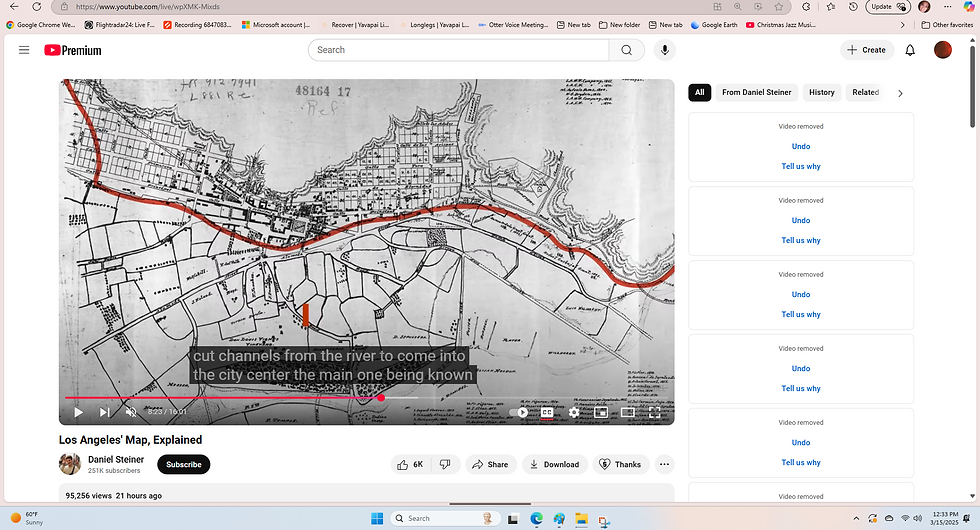Send Thanks to the creator

click(621, 464)
